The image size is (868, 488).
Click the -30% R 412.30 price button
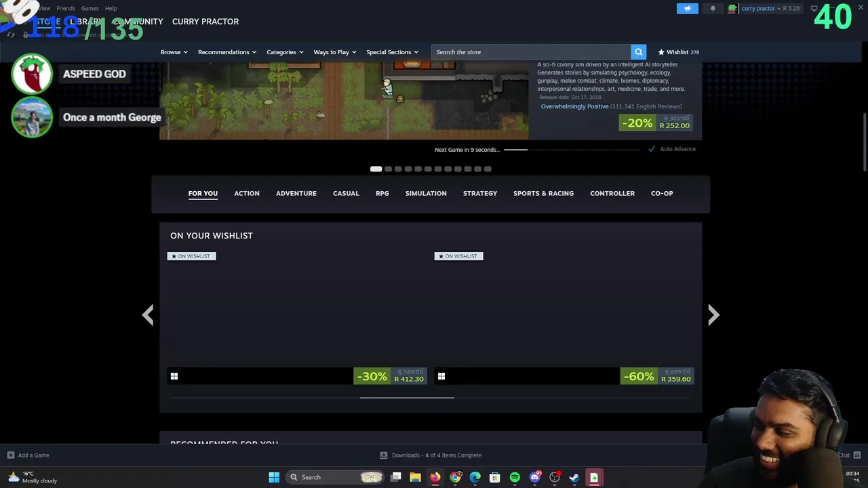390,376
